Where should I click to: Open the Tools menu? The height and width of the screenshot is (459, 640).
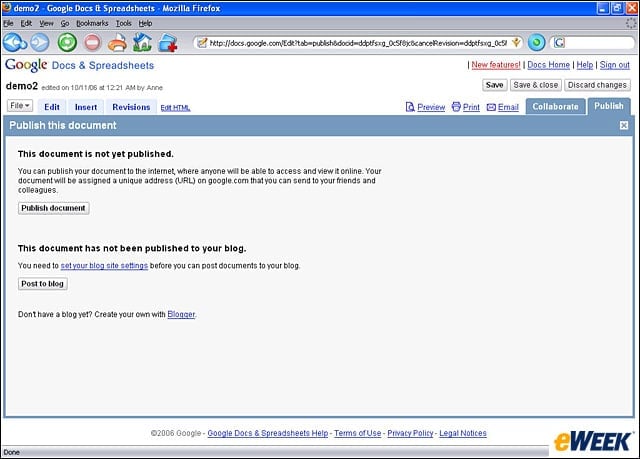click(123, 23)
